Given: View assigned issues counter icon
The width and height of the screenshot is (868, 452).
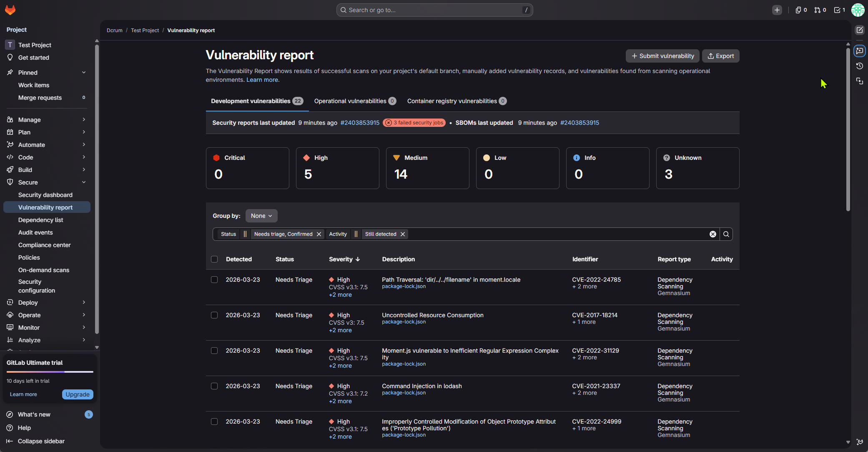Looking at the screenshot, I should pyautogui.click(x=801, y=10).
